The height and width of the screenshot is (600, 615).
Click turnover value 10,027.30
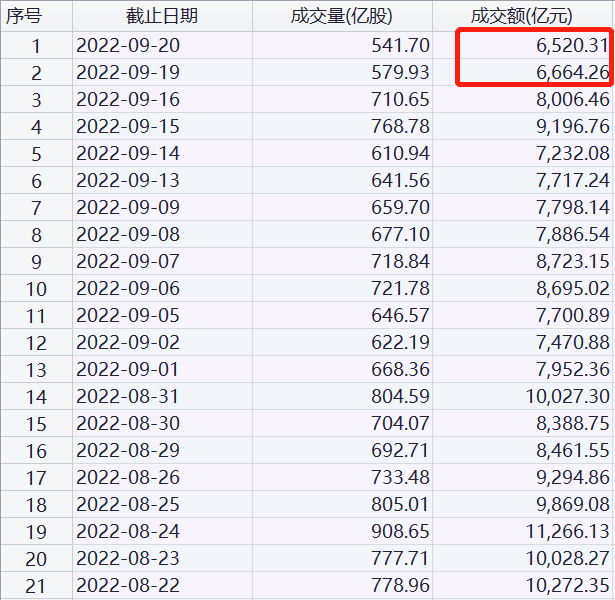tap(568, 396)
